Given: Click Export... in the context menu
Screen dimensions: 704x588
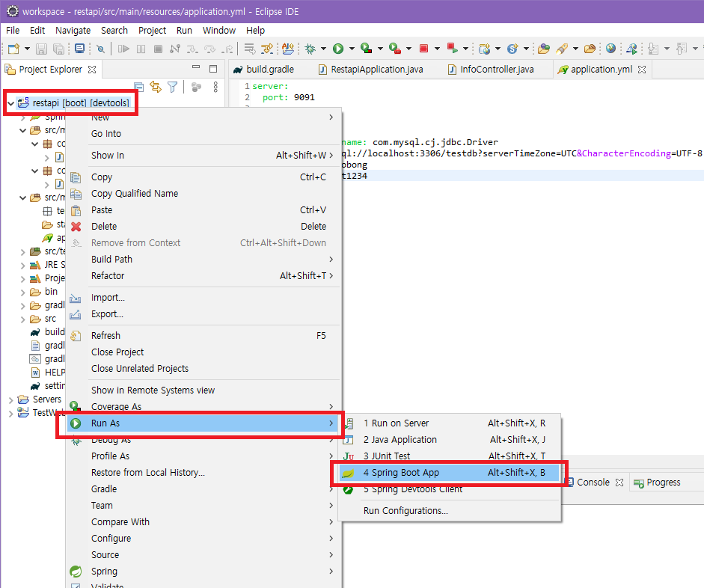Looking at the screenshot, I should tap(203, 314).
